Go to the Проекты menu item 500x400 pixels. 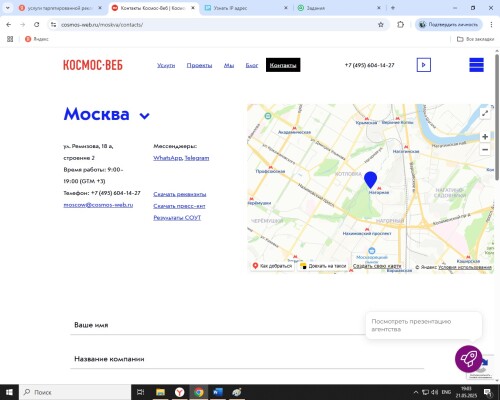199,65
